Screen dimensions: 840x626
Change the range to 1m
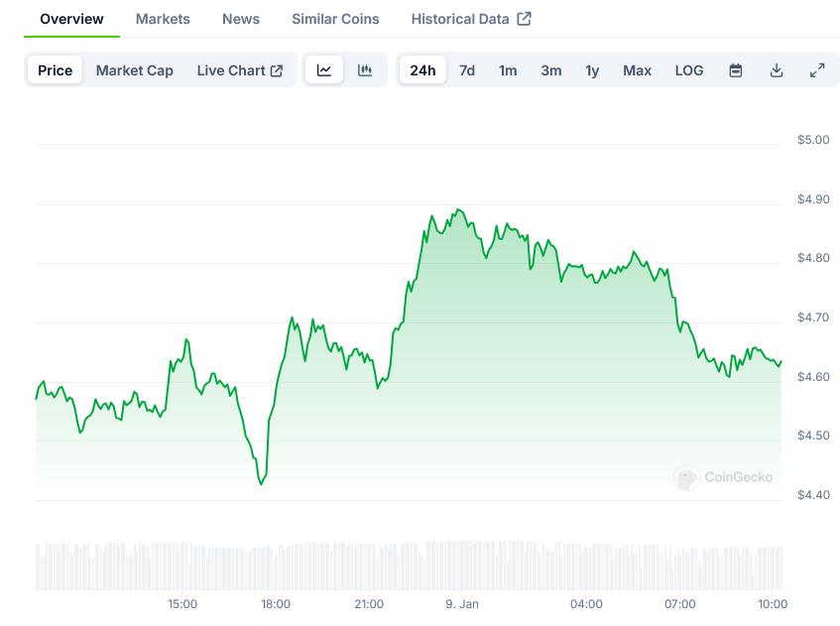pos(508,70)
